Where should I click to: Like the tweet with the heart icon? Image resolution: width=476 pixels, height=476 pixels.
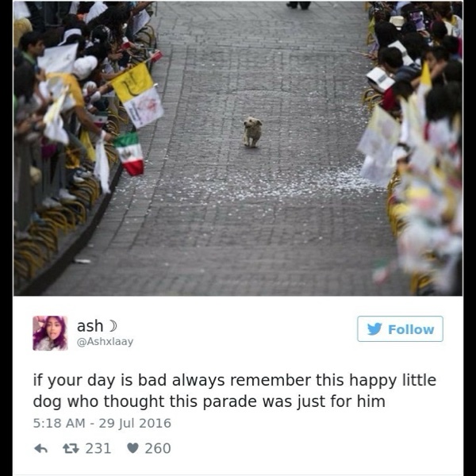[x=132, y=448]
